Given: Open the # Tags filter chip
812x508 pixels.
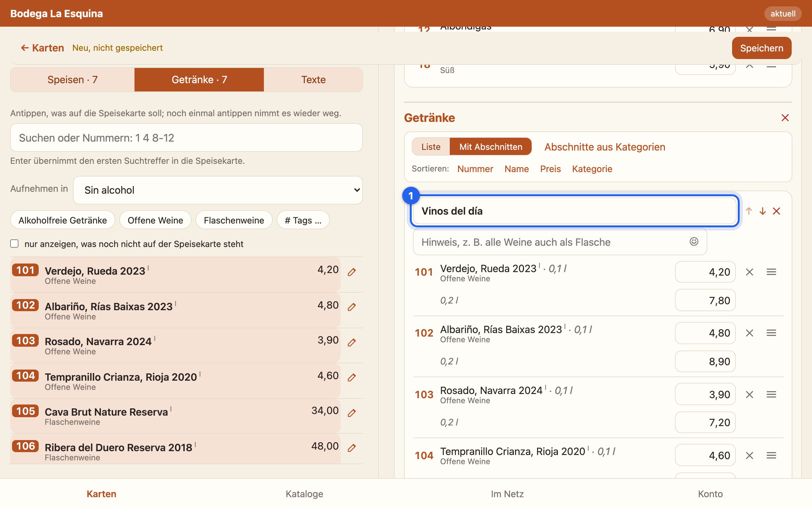Looking at the screenshot, I should tap(303, 220).
